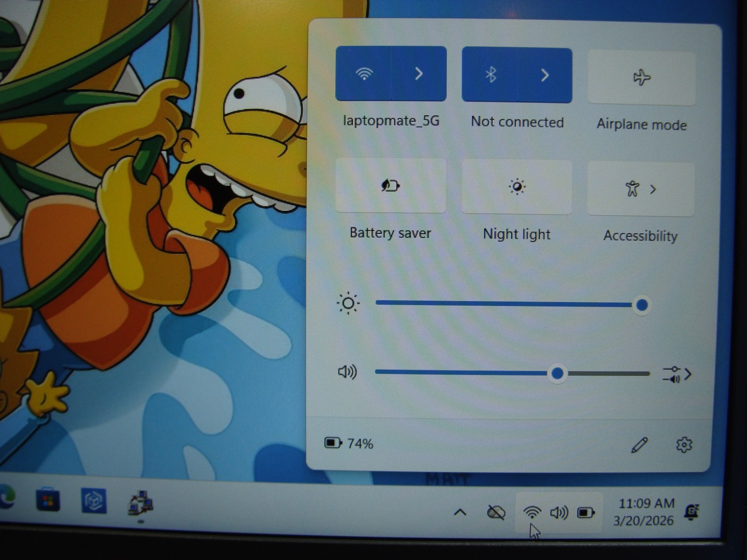Image resolution: width=747 pixels, height=560 pixels.
Task: Toggle the Wi-Fi quick setting off
Action: (x=364, y=74)
